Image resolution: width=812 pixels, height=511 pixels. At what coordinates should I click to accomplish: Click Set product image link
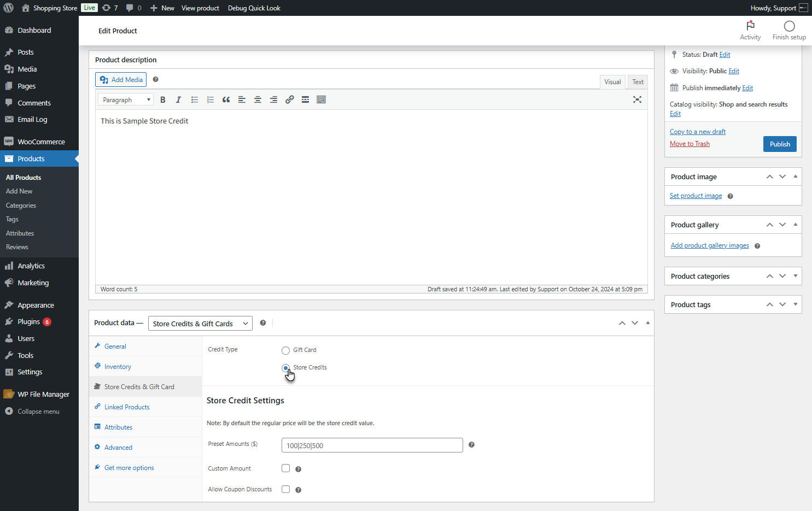click(x=696, y=196)
